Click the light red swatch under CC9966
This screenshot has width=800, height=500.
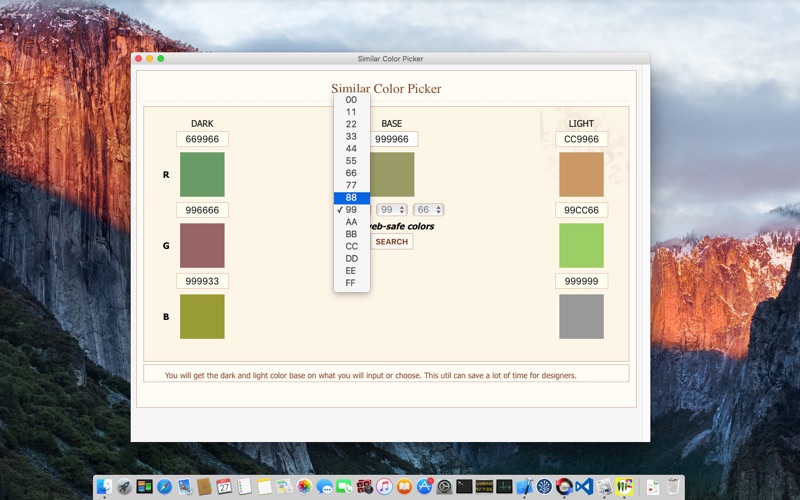(581, 174)
